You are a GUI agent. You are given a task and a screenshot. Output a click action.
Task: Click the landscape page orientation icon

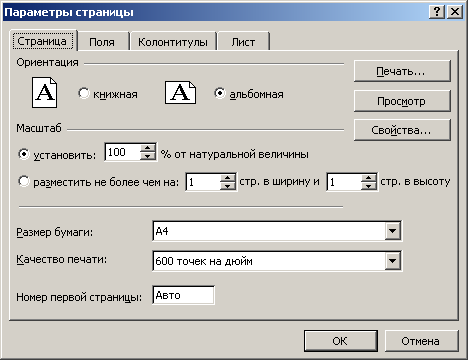tap(180, 92)
